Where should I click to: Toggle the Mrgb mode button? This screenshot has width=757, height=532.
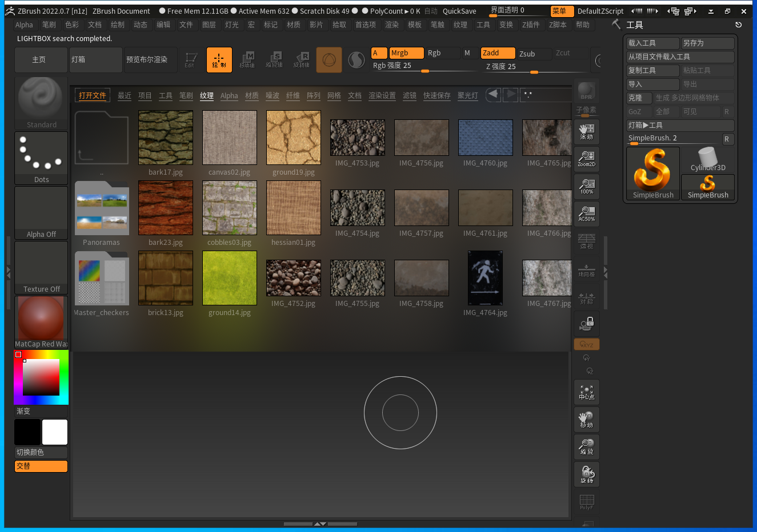(406, 53)
